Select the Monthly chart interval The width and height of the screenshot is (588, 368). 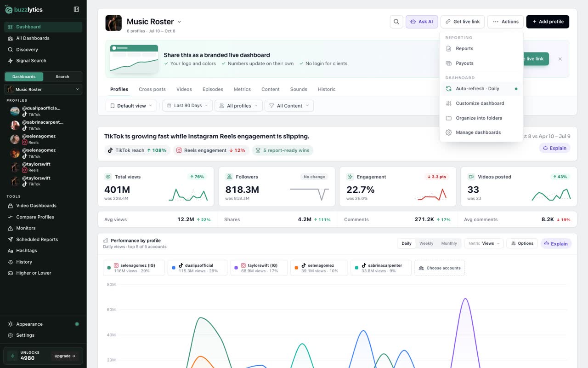(449, 243)
